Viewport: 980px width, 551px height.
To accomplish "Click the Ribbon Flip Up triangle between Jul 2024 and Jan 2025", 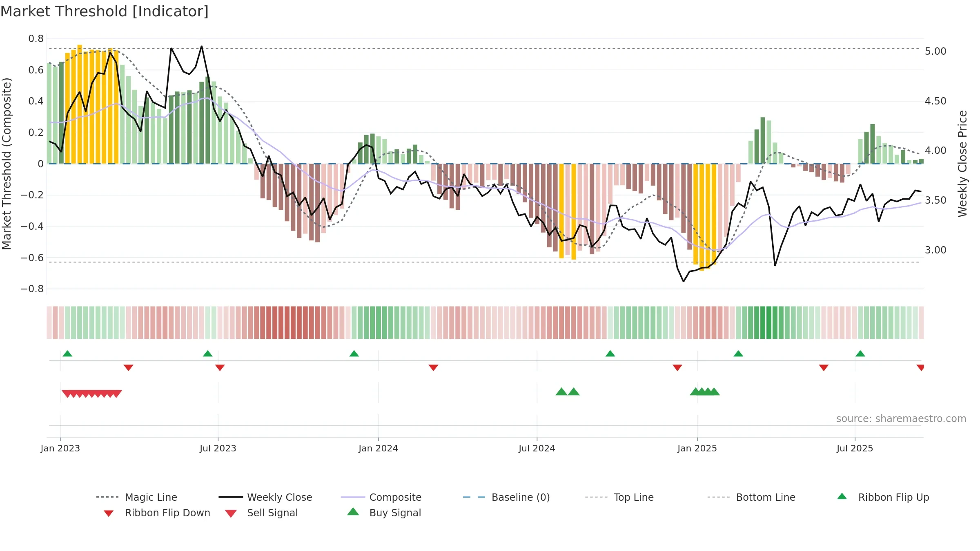I will pos(610,353).
